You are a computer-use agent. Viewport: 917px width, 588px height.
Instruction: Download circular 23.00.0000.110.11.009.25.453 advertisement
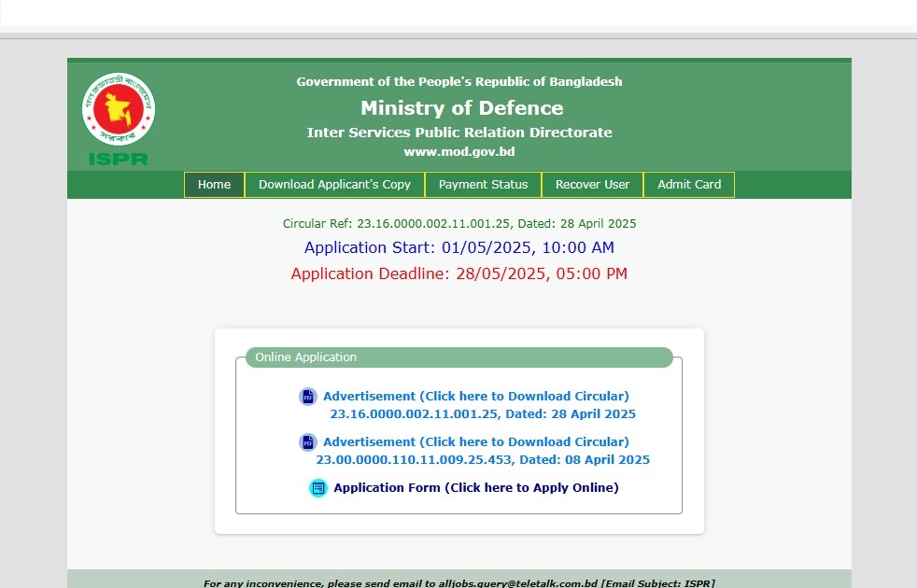[483, 451]
